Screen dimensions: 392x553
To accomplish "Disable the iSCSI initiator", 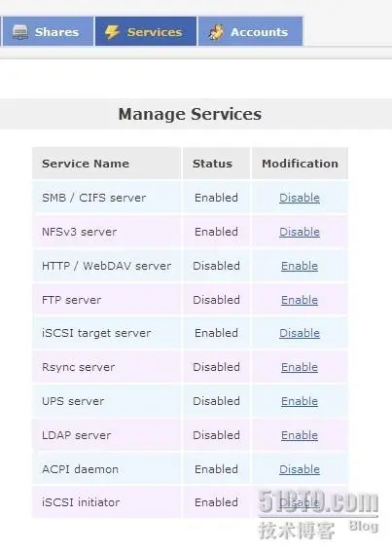I will pos(300,502).
